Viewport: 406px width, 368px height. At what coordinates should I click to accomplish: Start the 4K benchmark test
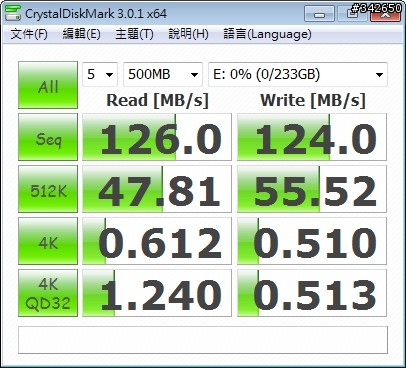point(48,241)
